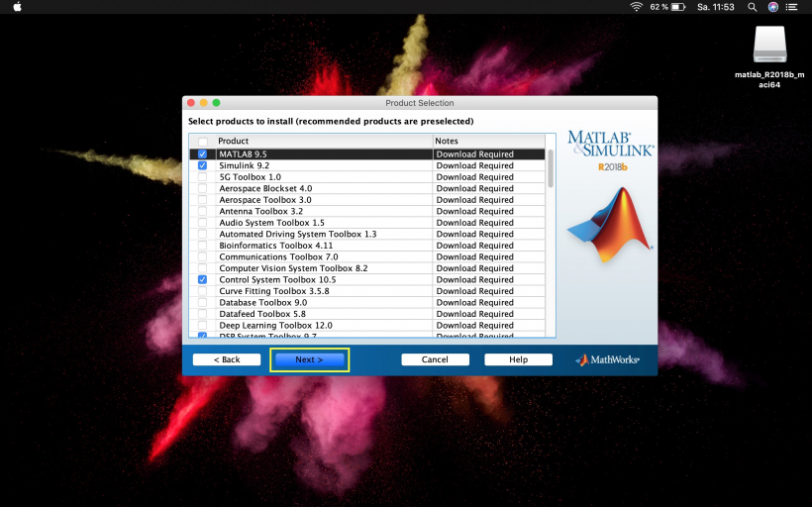Open the Notification Center list icon
This screenshot has height=507, width=812.
(794, 7)
